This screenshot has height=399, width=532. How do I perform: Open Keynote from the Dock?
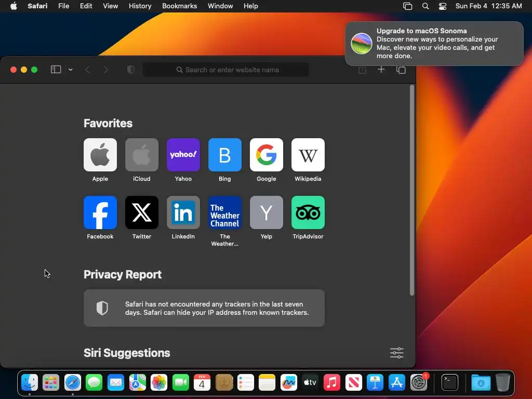click(375, 383)
